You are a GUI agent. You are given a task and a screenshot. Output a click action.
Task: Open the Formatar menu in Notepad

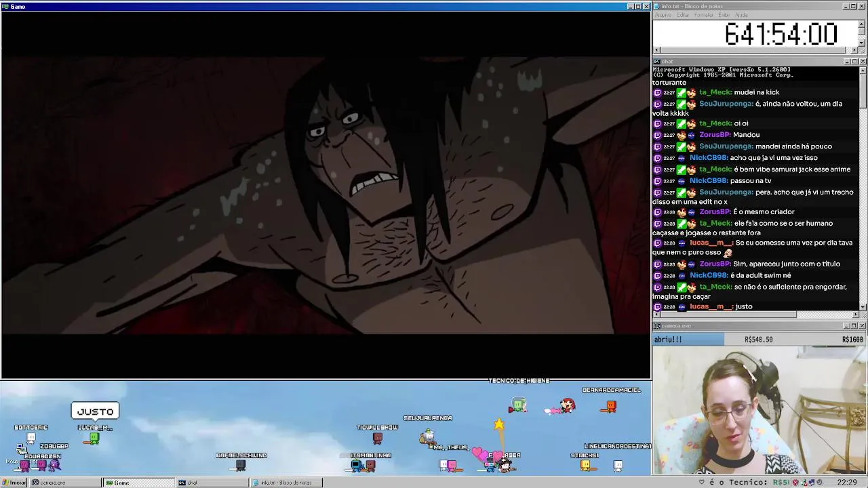coord(704,15)
